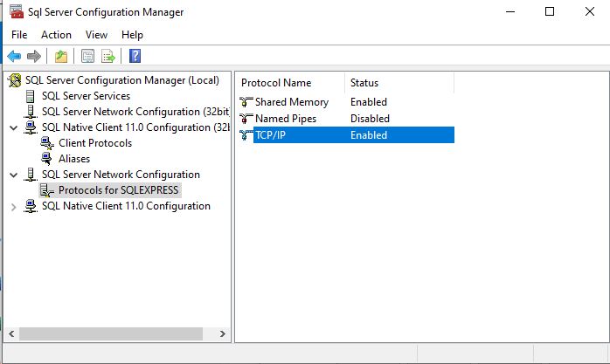Click the Sql Server Configuration Manager title icon

17,11
